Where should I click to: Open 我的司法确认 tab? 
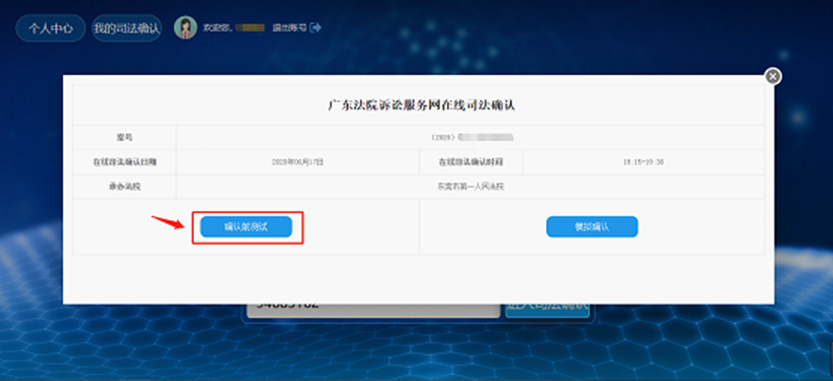coord(126,28)
